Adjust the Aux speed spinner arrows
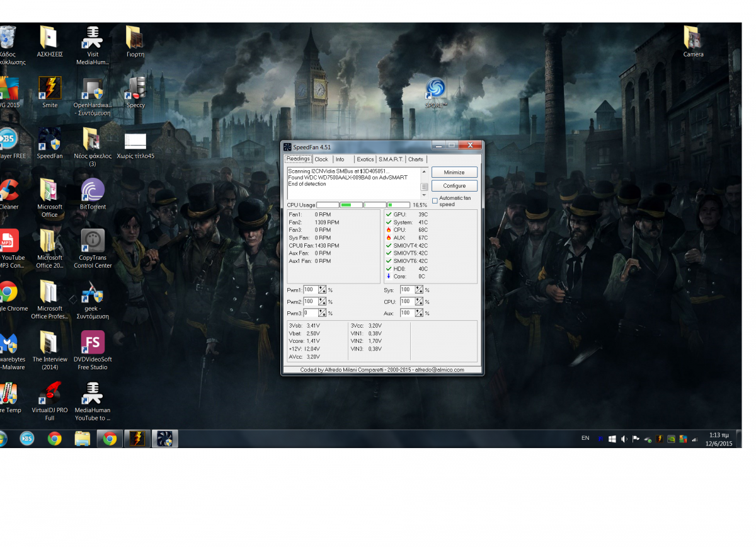Screen dimensions: 756x547 coord(420,313)
